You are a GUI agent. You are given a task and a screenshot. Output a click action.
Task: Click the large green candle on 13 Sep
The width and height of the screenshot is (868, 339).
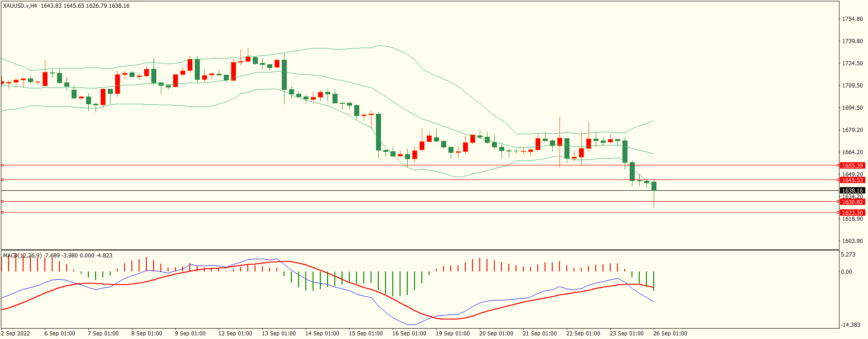284,75
